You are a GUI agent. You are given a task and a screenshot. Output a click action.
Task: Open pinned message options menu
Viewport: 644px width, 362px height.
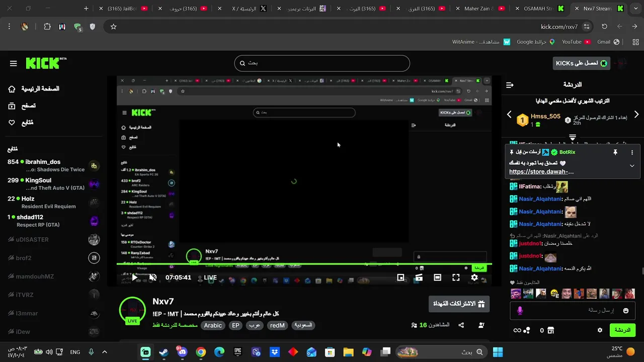pos(632,152)
